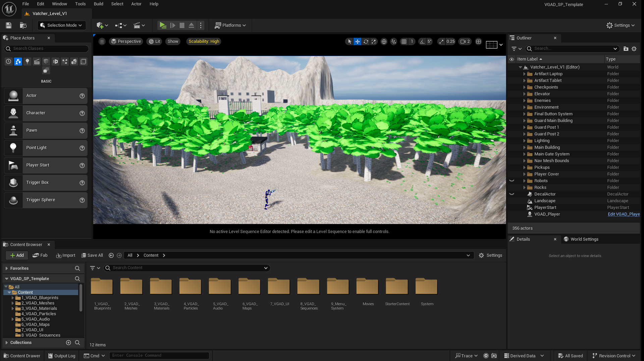The width and height of the screenshot is (644, 361).
Task: Click the Add button in Content Browser
Action: [17, 255]
